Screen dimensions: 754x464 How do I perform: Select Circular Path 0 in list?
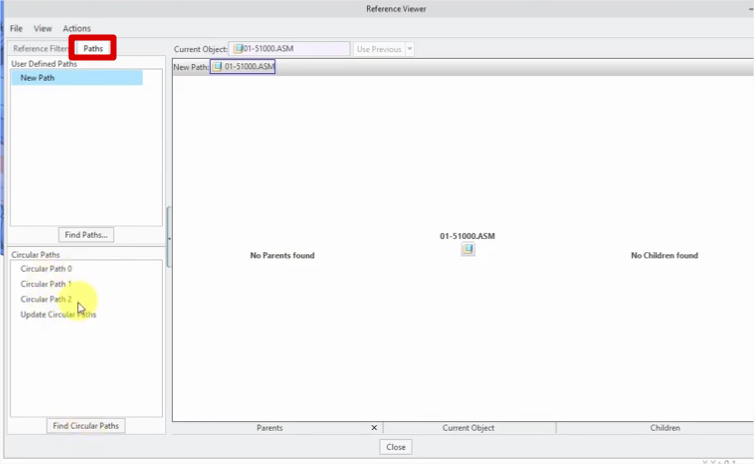(46, 269)
